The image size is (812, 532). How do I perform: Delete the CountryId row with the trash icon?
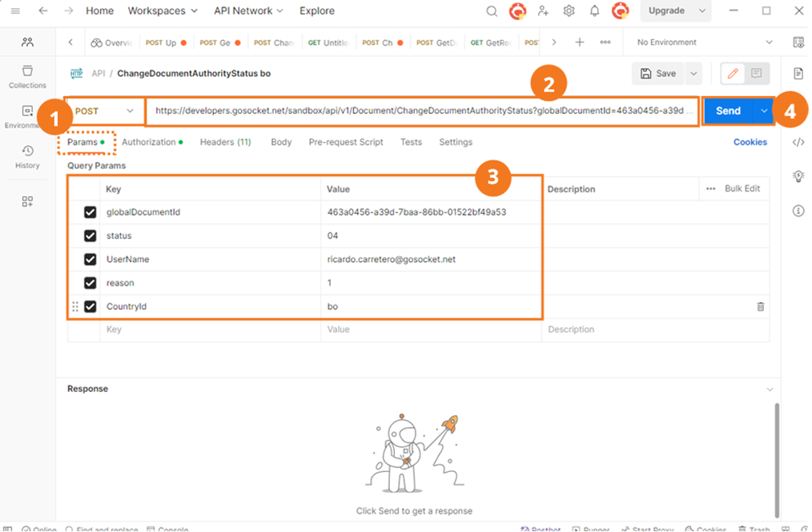point(760,307)
